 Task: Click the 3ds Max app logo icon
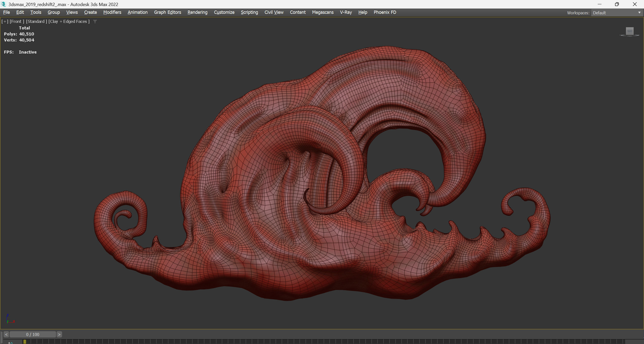point(4,4)
